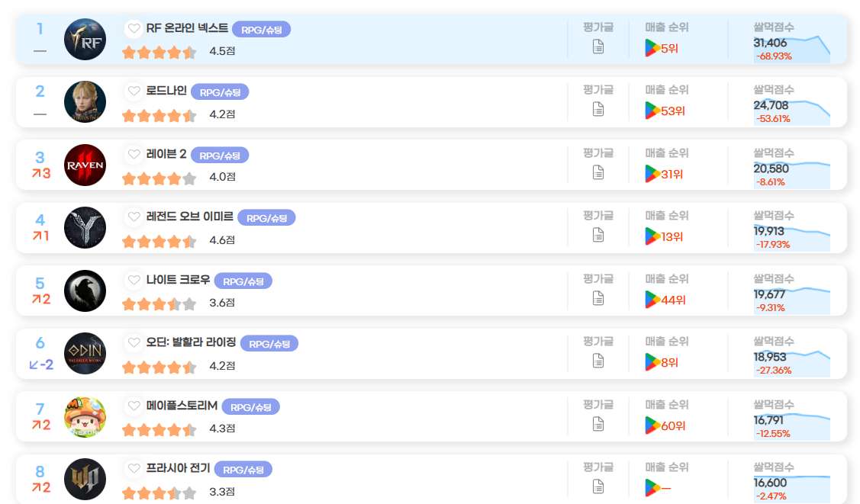Click the 18,953 score value
The height and width of the screenshot is (504, 860).
tap(769, 357)
